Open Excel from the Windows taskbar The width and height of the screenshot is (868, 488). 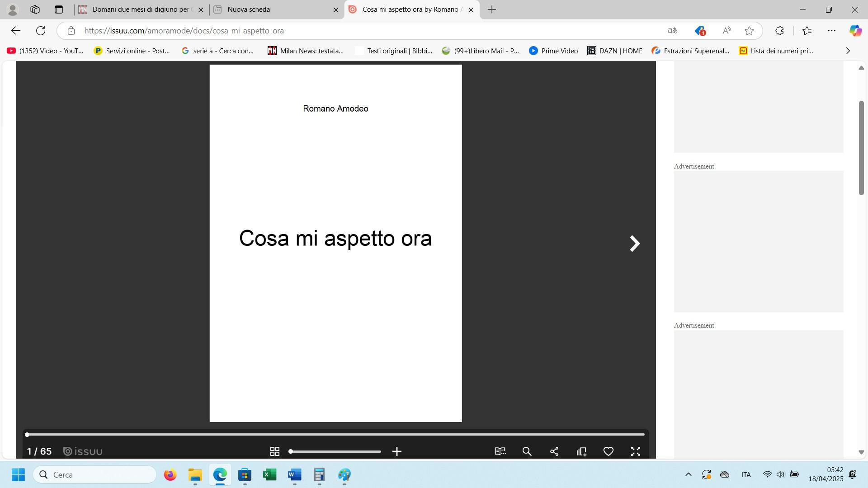tap(270, 475)
